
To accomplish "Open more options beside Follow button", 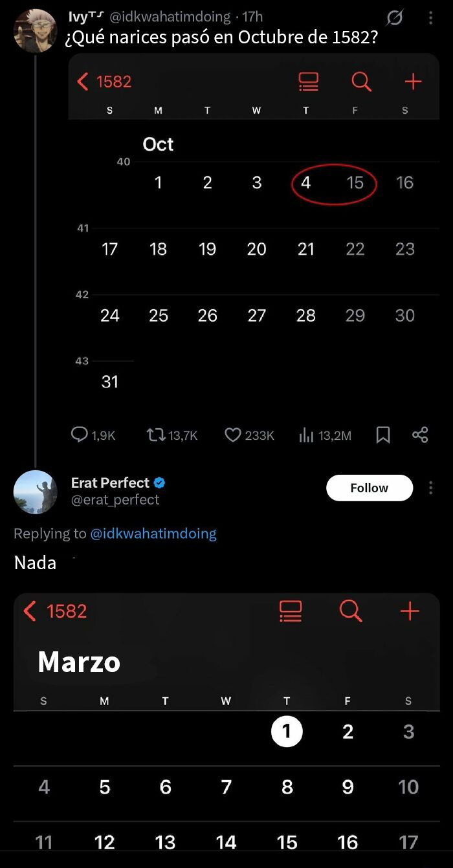I will coord(431,488).
